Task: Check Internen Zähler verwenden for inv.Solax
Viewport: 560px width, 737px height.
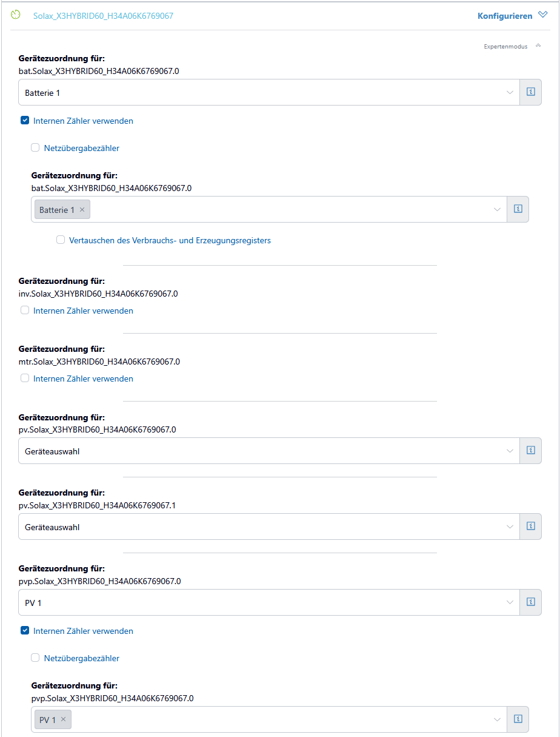Action: [x=25, y=310]
